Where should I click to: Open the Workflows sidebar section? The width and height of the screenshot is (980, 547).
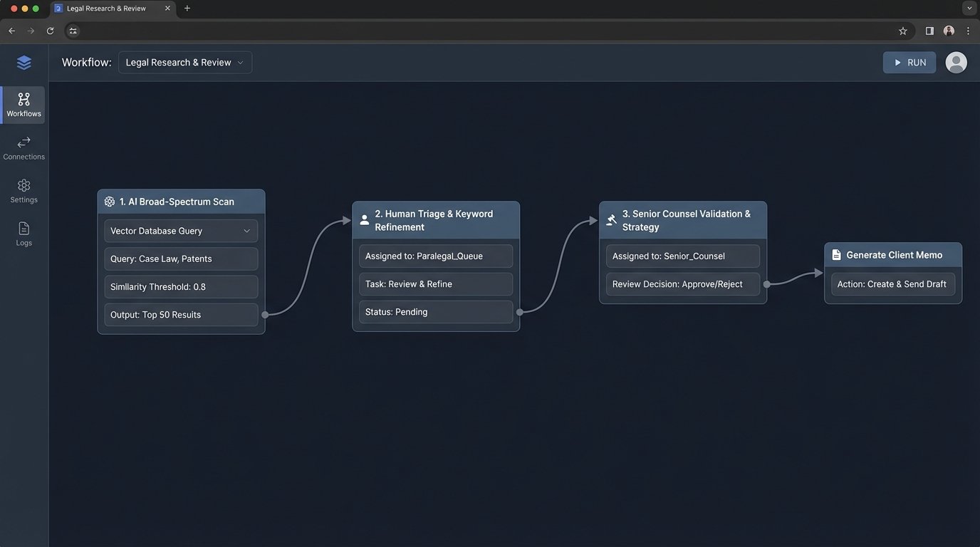(24, 105)
